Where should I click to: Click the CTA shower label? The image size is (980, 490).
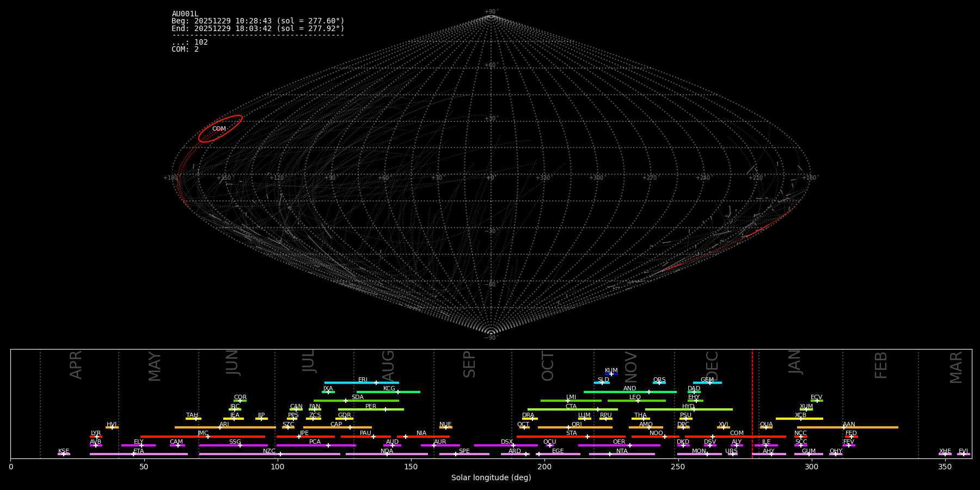(x=571, y=407)
